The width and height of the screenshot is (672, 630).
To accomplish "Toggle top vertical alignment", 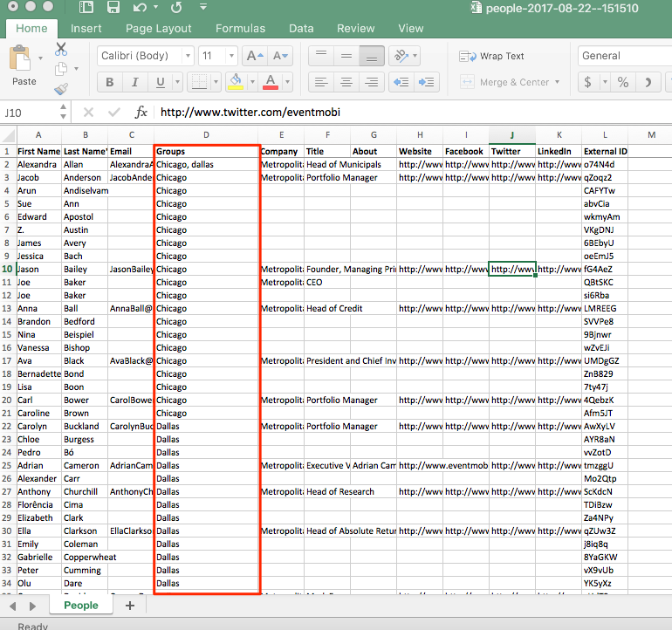I will click(321, 56).
